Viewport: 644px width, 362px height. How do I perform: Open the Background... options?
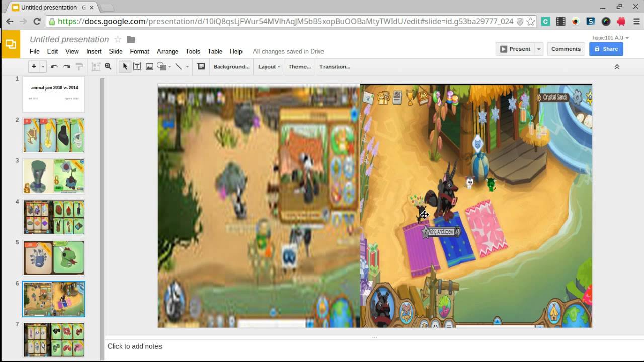pyautogui.click(x=231, y=66)
